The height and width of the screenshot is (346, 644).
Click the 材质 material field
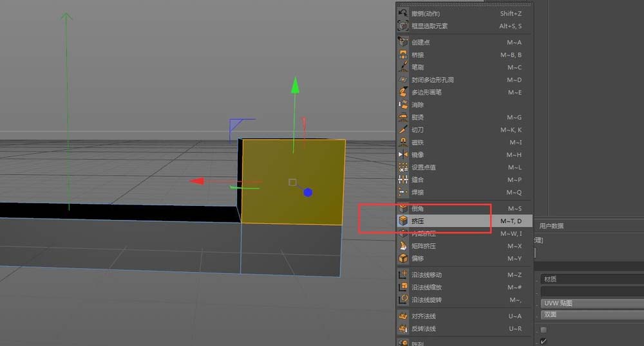592,278
